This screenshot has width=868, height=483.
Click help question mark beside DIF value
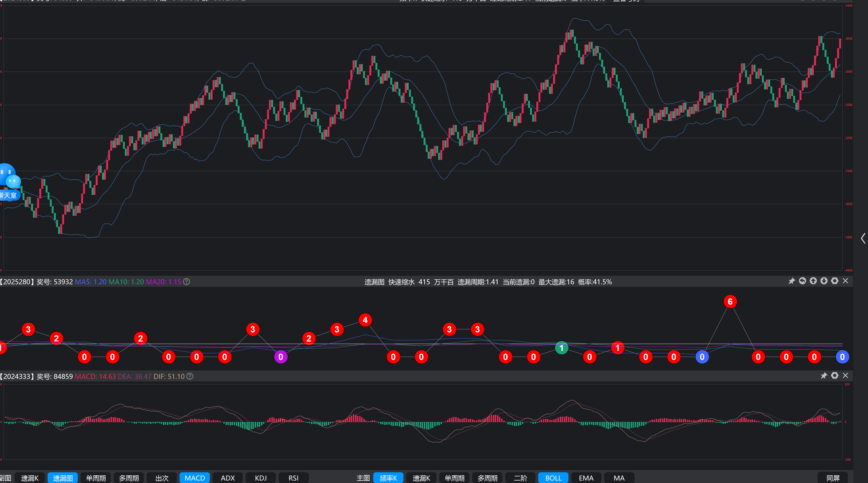pos(190,376)
